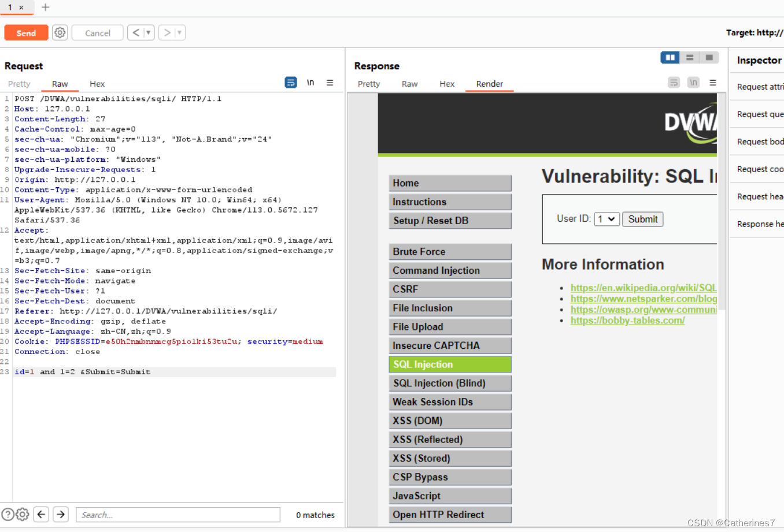Viewport: 784px width, 532px height.
Task: Switch to side-by-side message layout
Action: coord(670,57)
